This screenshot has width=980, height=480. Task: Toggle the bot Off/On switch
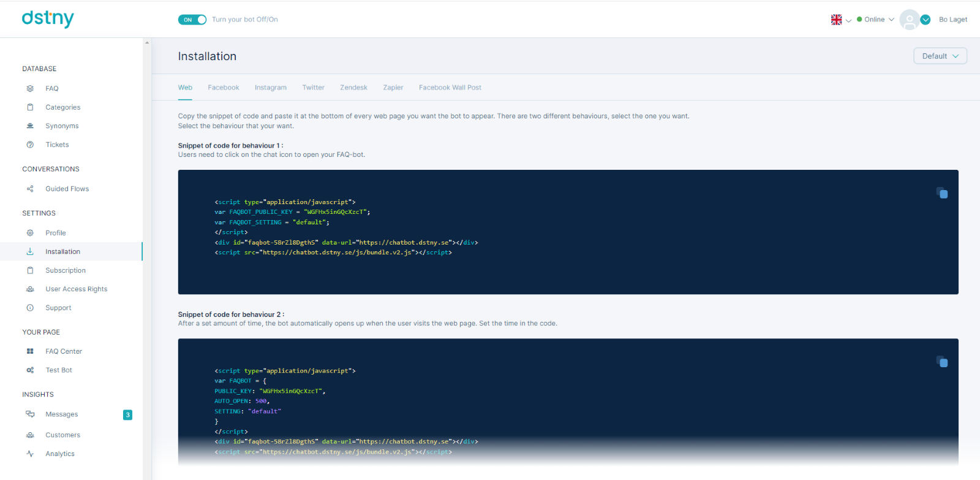click(x=192, y=20)
